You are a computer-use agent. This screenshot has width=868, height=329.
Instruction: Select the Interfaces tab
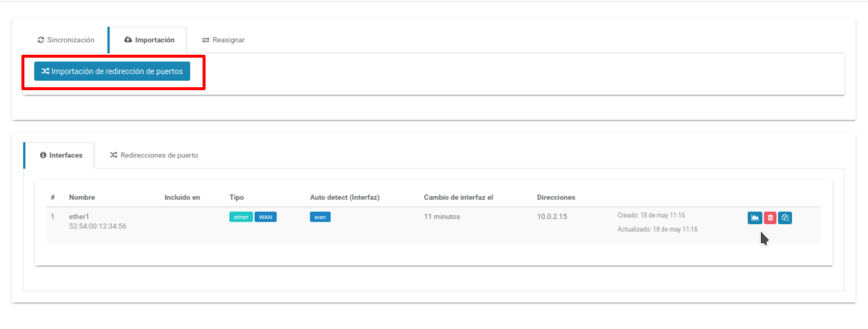(59, 155)
